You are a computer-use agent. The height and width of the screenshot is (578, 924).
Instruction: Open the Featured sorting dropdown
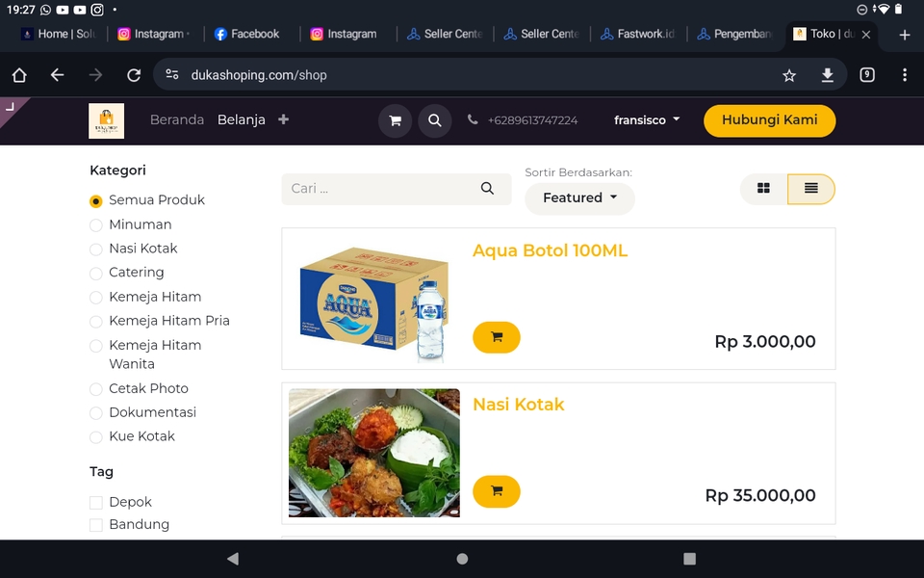tap(579, 197)
